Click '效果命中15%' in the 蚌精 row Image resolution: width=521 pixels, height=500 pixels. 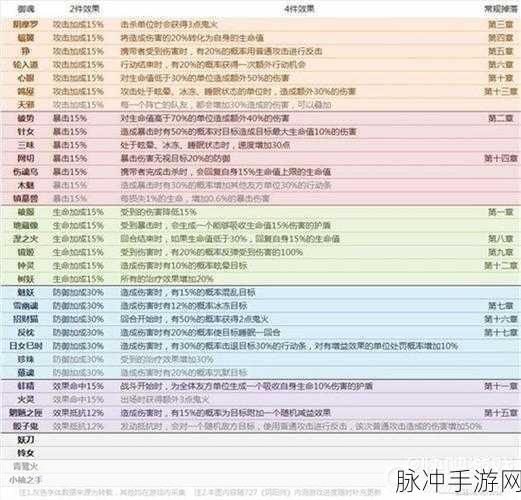click(78, 386)
